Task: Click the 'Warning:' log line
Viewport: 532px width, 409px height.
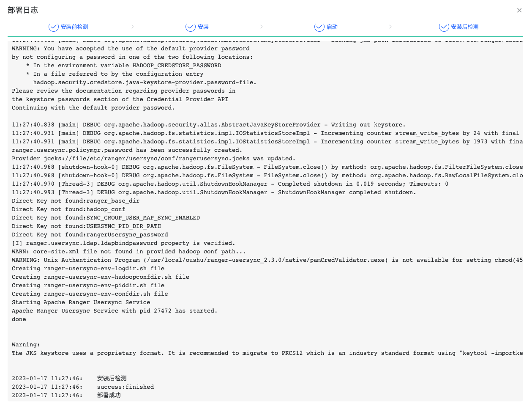Action: (x=26, y=345)
